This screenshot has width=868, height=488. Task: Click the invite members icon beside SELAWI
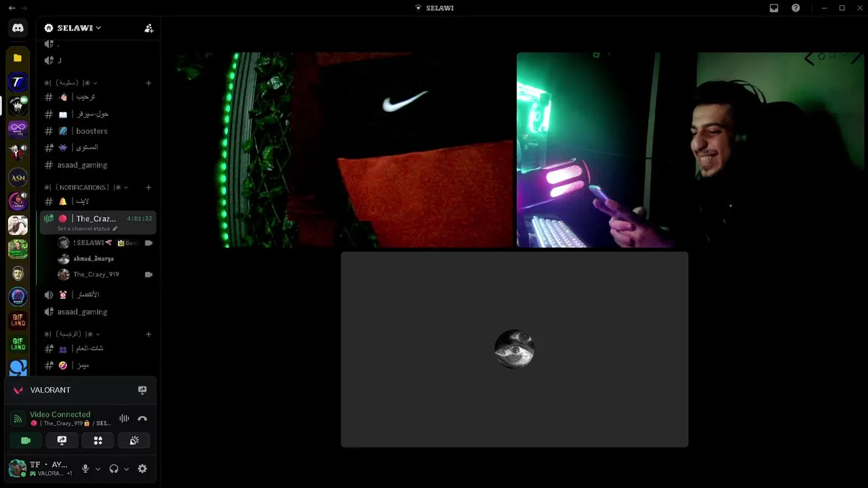(x=149, y=28)
